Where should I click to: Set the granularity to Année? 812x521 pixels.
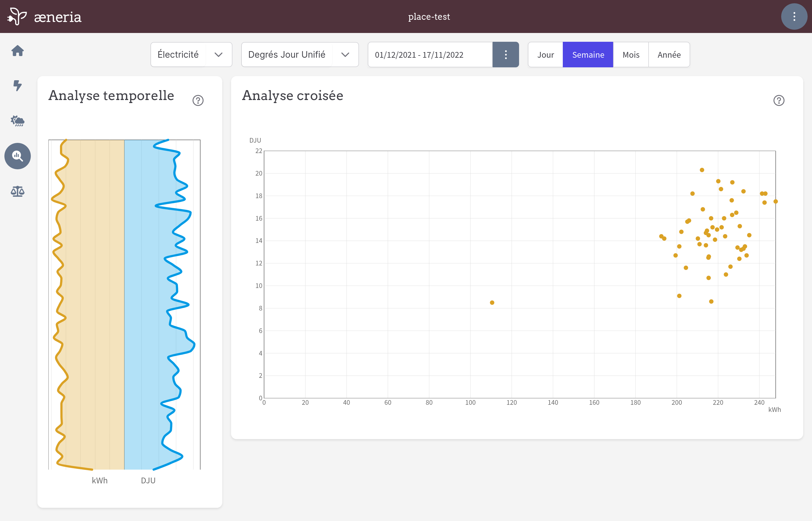pos(669,55)
